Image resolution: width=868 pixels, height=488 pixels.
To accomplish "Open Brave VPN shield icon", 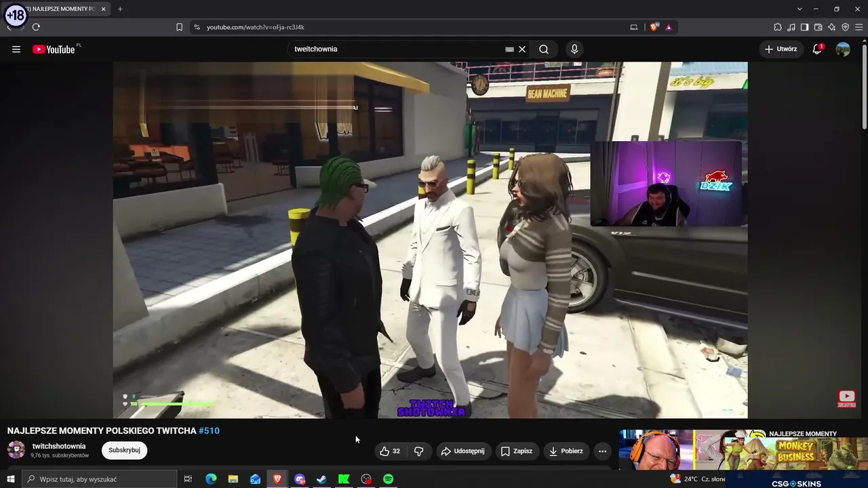I will pyautogui.click(x=846, y=27).
